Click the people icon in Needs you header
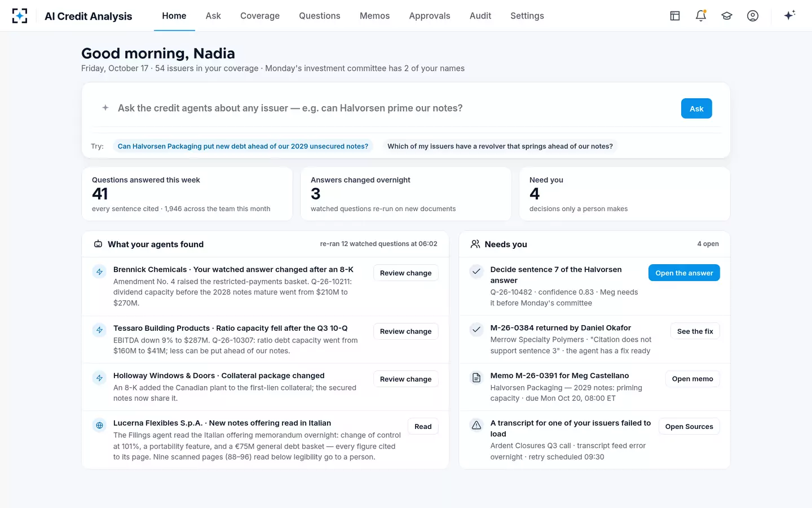This screenshot has height=508, width=812. pyautogui.click(x=475, y=244)
